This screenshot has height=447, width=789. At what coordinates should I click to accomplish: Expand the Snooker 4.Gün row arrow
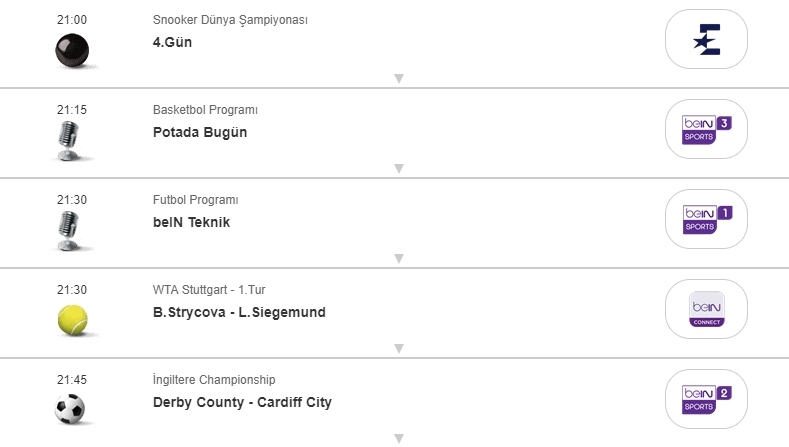(x=398, y=78)
